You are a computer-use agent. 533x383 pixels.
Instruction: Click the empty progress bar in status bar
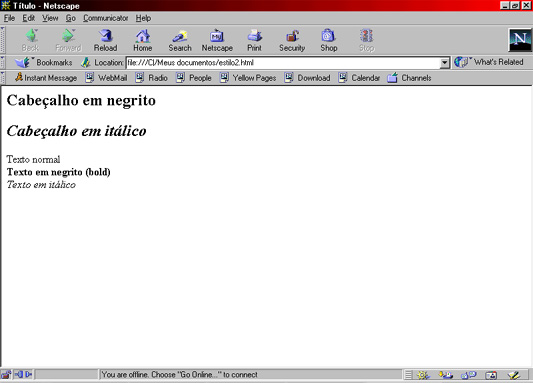[66, 375]
